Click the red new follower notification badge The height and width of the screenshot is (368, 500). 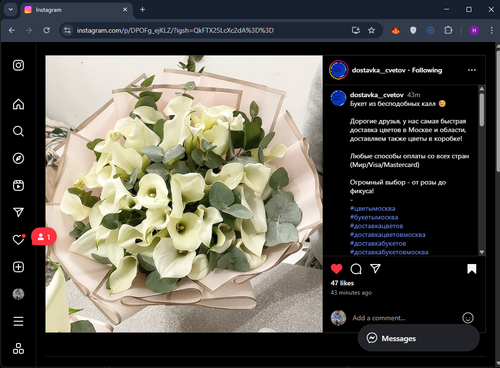pyautogui.click(x=44, y=237)
